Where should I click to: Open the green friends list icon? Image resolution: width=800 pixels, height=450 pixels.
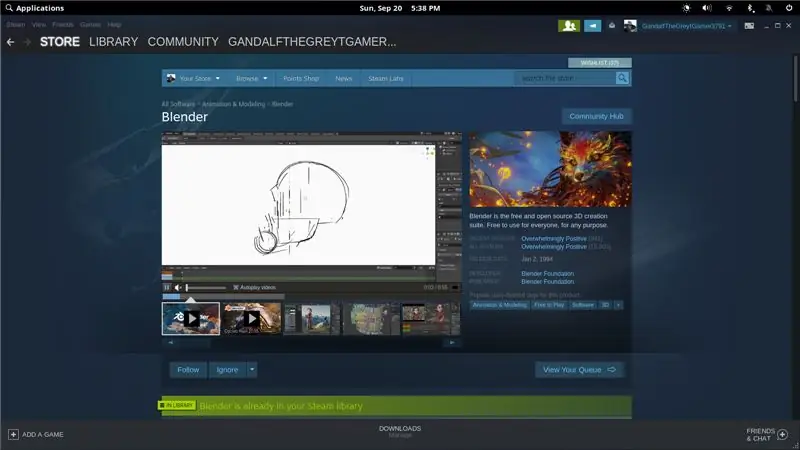[569, 26]
